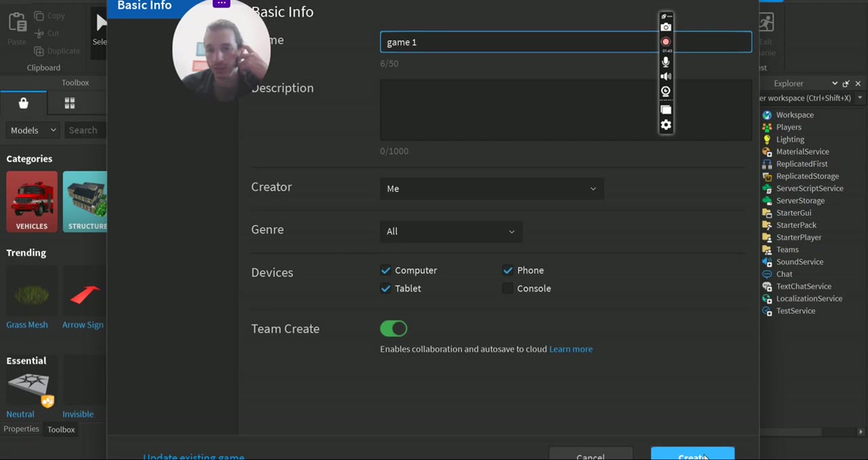Open the Creator dropdown showing Me
868x460 pixels.
click(x=492, y=189)
